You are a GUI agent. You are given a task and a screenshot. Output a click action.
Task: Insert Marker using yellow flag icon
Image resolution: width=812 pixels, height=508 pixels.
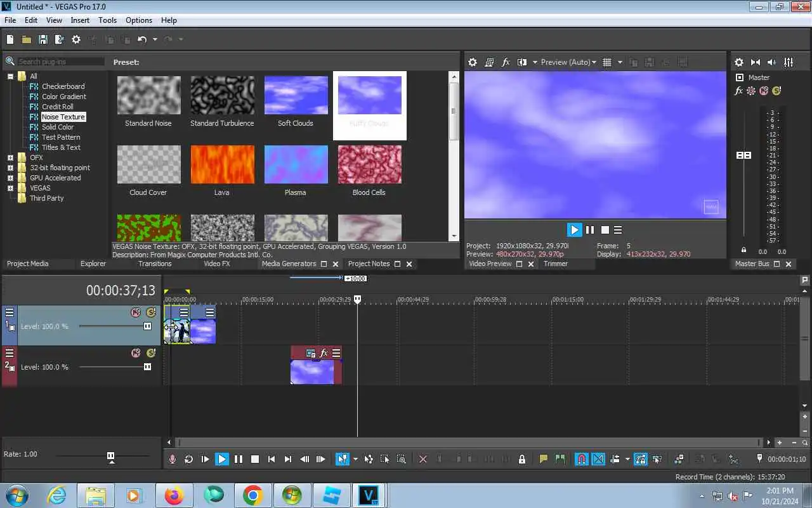(x=544, y=459)
